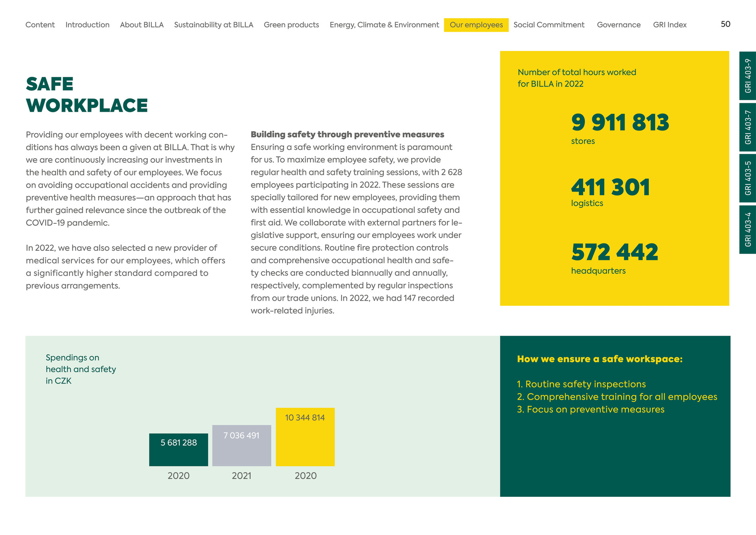Viewport: 756px width, 535px height.
Task: Jump to the GRI Index
Action: click(670, 25)
